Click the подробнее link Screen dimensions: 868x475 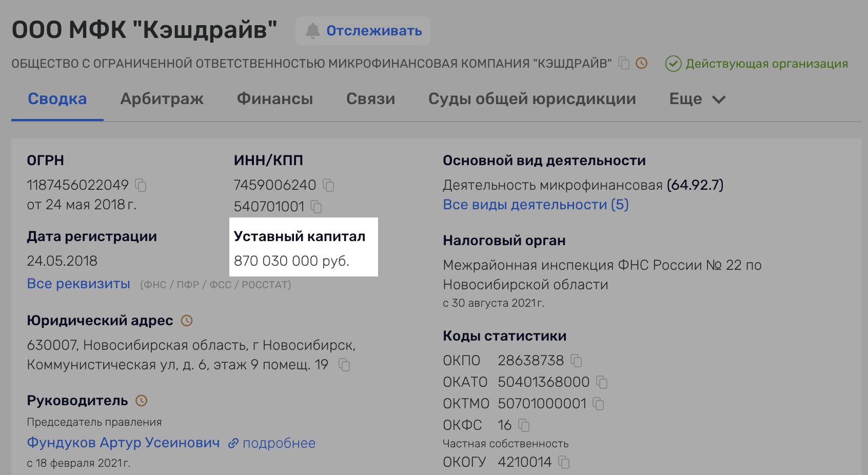279,443
